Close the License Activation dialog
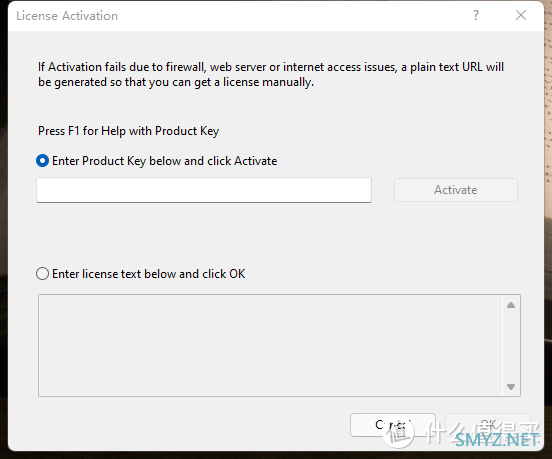This screenshot has height=459, width=552. [521, 15]
